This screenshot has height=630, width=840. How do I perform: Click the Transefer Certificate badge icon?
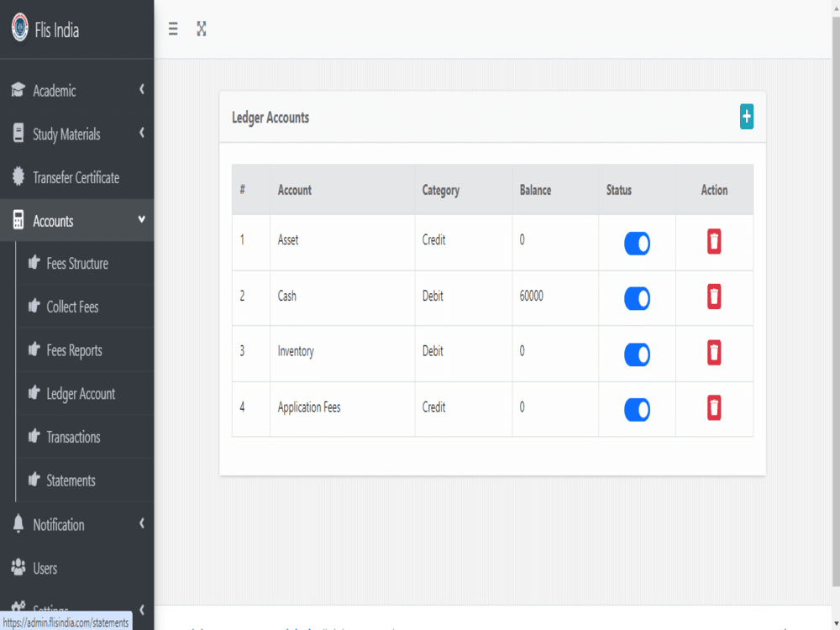tap(18, 176)
